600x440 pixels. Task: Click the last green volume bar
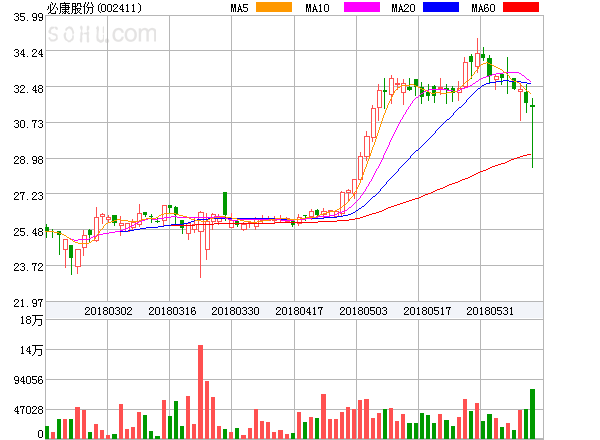[x=532, y=414]
